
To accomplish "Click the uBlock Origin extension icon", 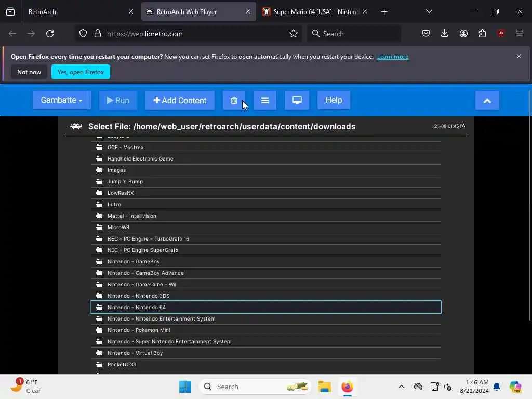I will click(501, 33).
